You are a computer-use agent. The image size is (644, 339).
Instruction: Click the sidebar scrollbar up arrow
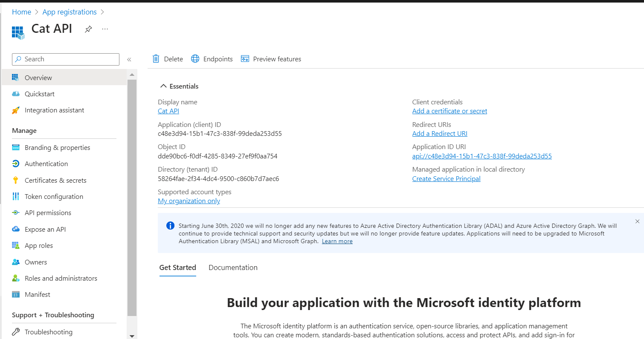click(x=132, y=75)
